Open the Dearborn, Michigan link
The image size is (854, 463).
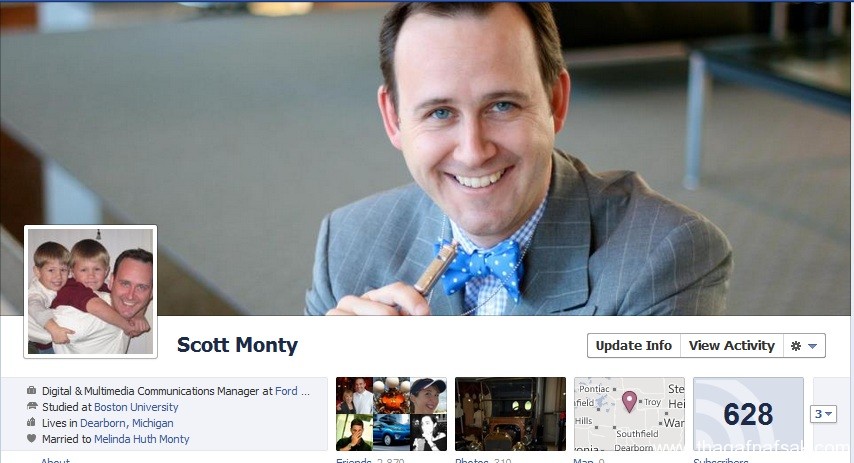pos(127,423)
